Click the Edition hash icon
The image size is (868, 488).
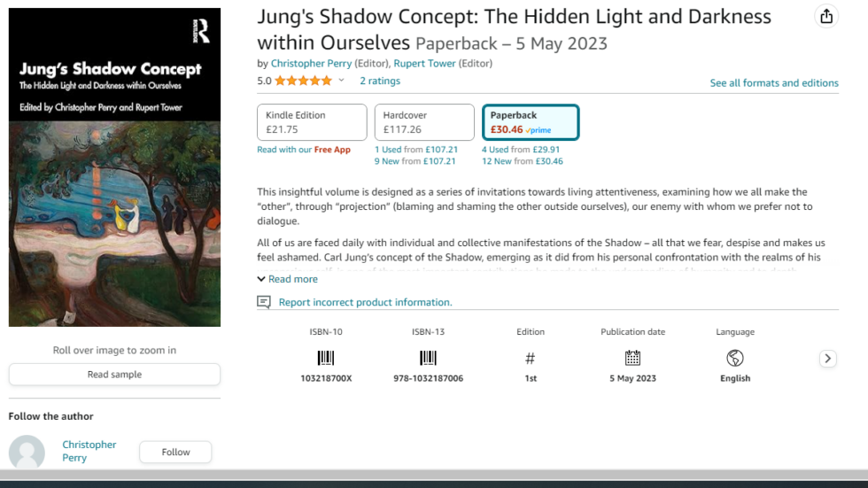pyautogui.click(x=531, y=359)
